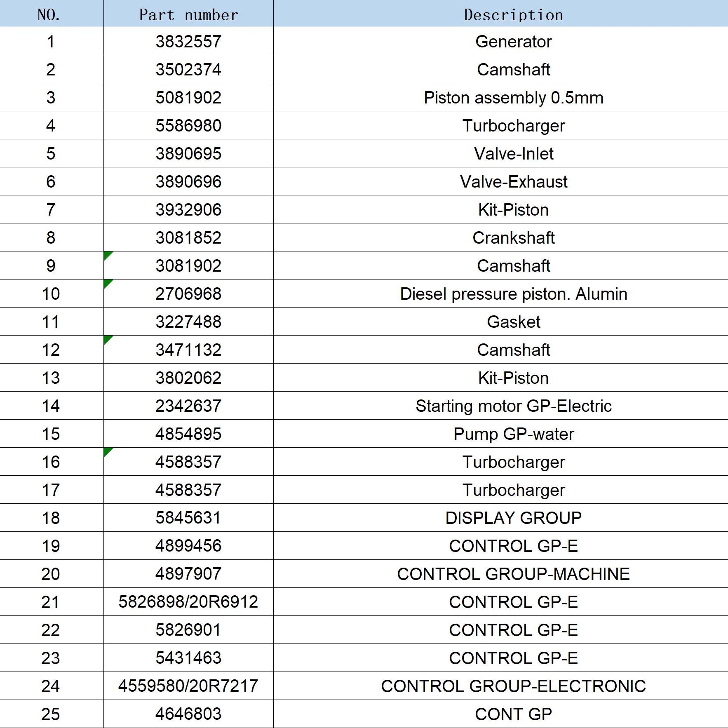Click the green triangle marker on cell 2706968

click(x=107, y=283)
